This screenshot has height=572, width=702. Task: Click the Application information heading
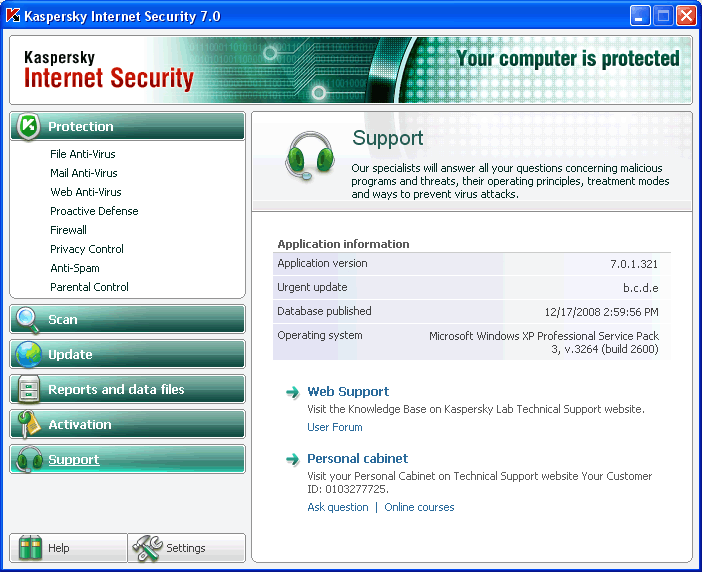(343, 244)
